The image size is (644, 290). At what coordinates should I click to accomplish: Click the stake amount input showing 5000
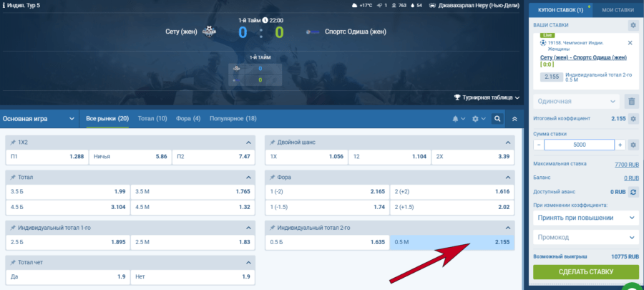click(x=579, y=145)
